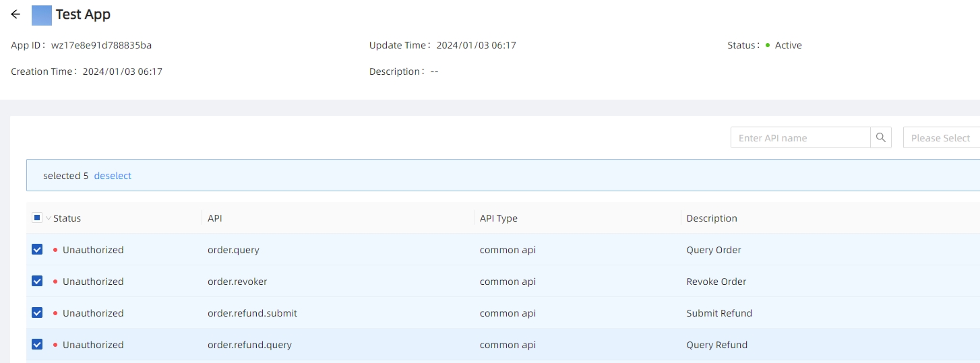Uncheck the order.query row checkbox
Image resolution: width=980 pixels, height=363 pixels.
point(37,249)
